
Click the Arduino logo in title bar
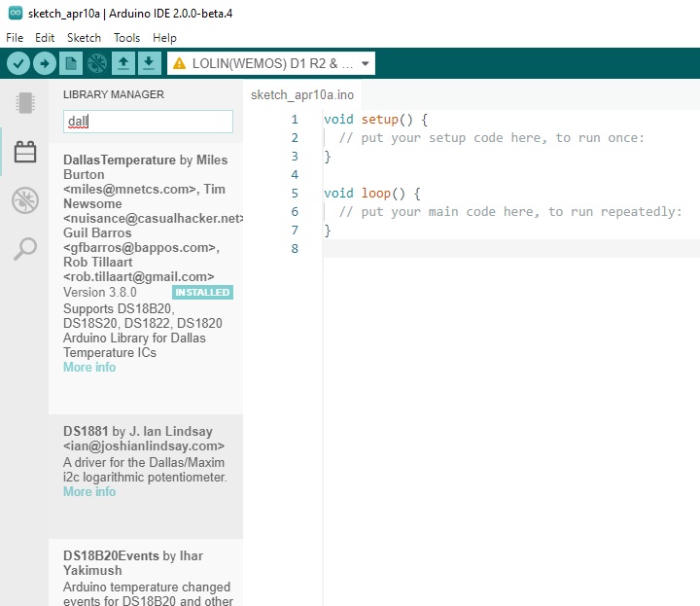click(16, 13)
